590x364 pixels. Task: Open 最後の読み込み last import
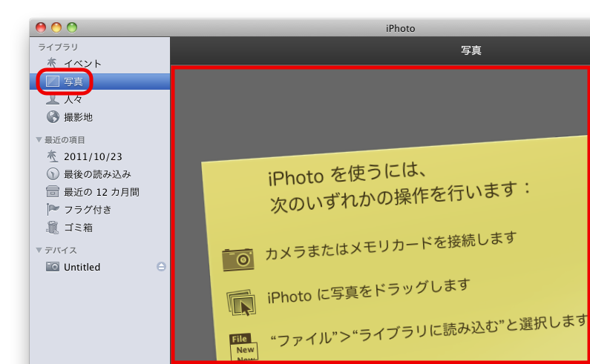coord(96,174)
